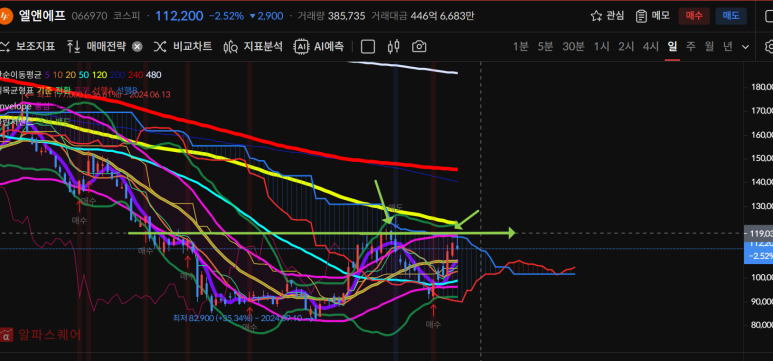773x361 pixels.
Task: Switch to the 5분 timeframe
Action: pos(545,46)
